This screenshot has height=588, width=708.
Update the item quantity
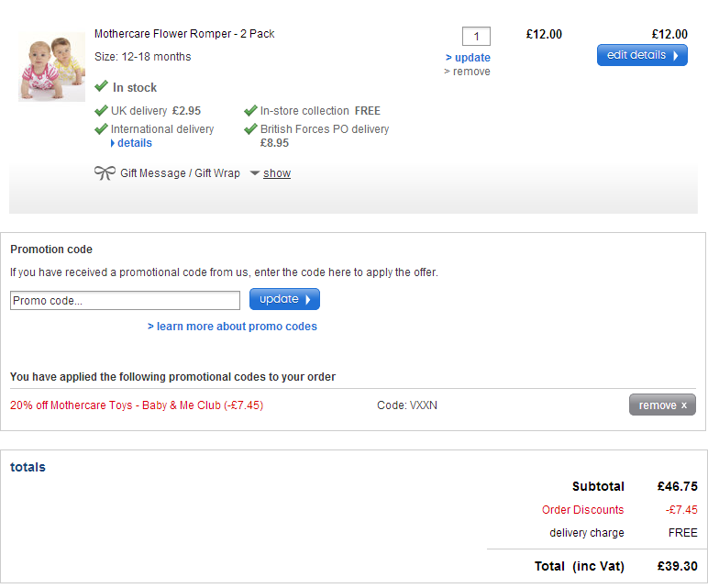468,58
